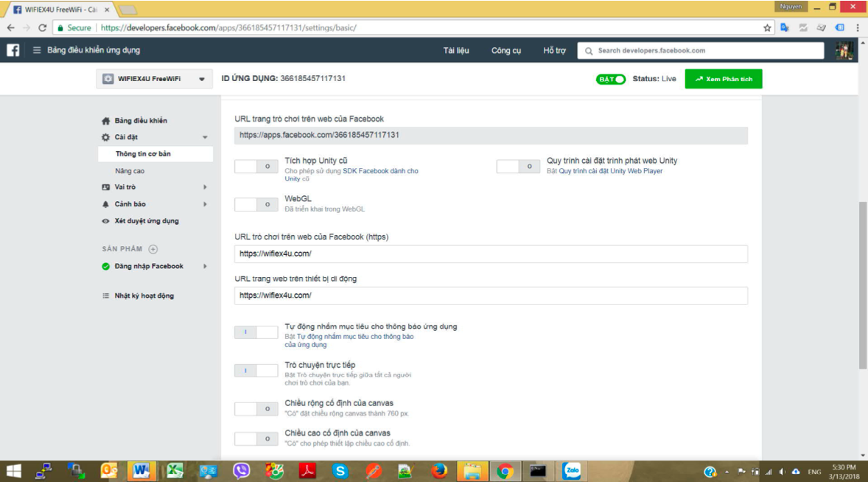Click Xem Phân tích button
868x482 pixels.
724,79
